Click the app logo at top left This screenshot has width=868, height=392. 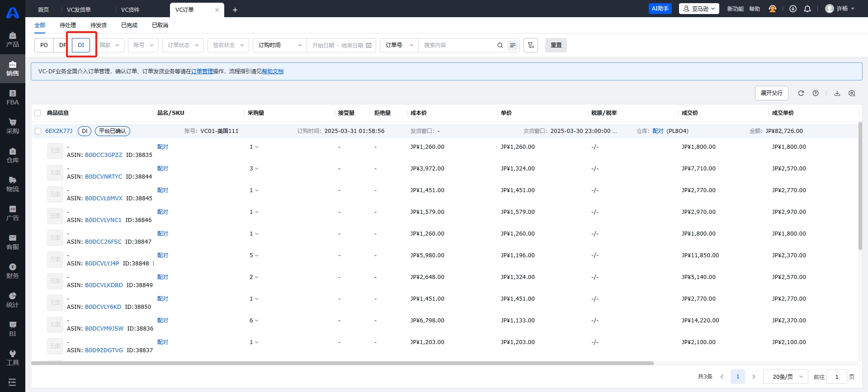[13, 12]
